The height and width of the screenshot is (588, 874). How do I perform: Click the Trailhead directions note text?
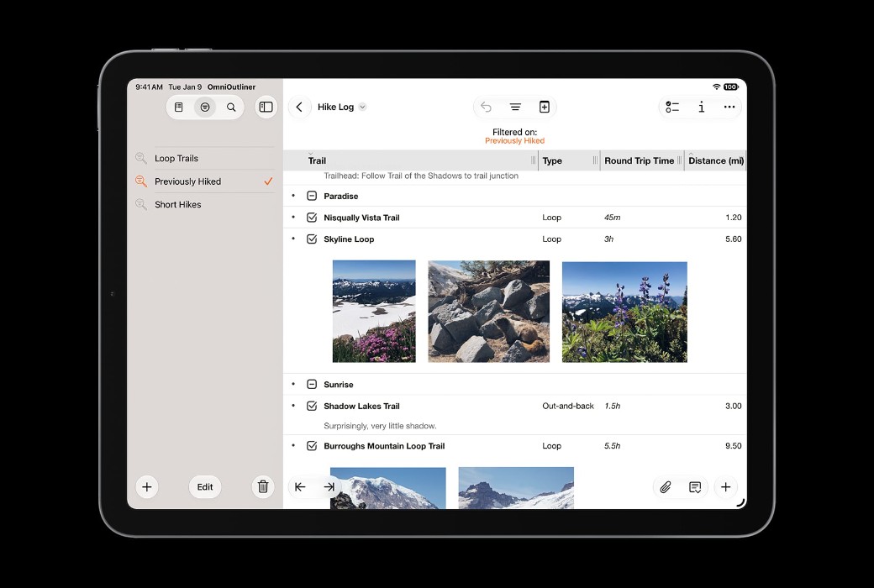(421, 176)
